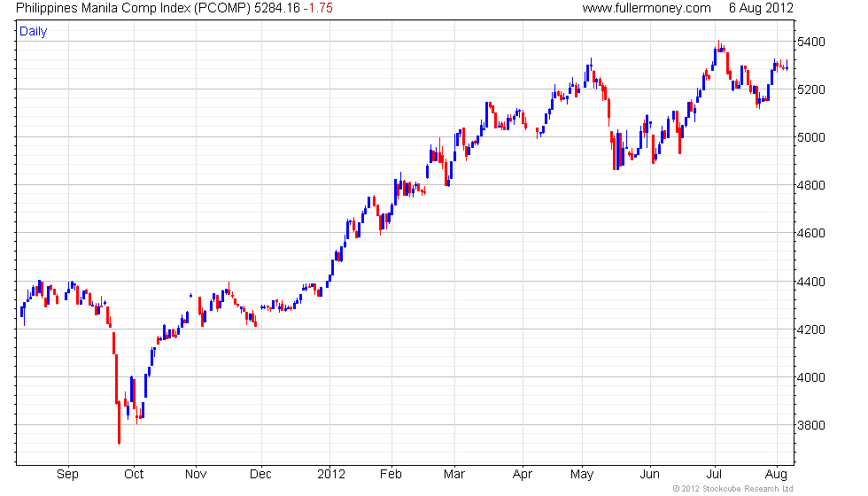The image size is (868, 496).
Task: Open the www.fullermoney.com link text
Action: click(647, 8)
